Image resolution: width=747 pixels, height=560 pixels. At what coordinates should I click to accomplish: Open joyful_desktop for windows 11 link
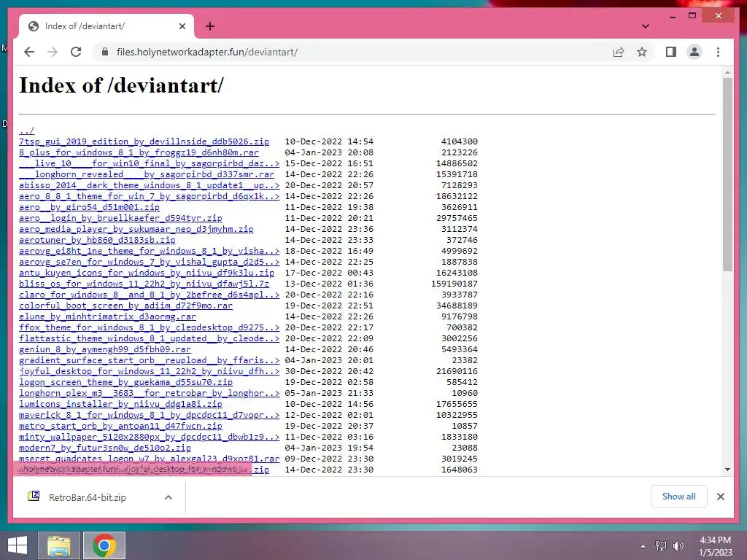[149, 371]
